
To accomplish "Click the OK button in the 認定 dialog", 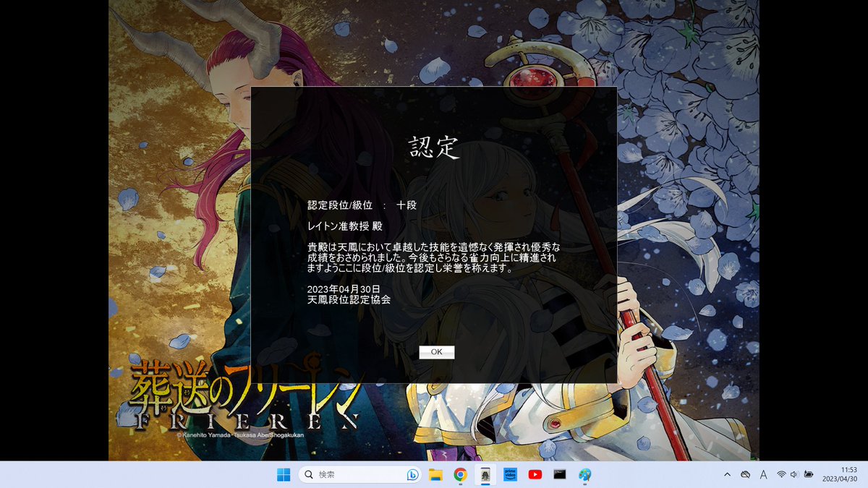I will coord(436,352).
